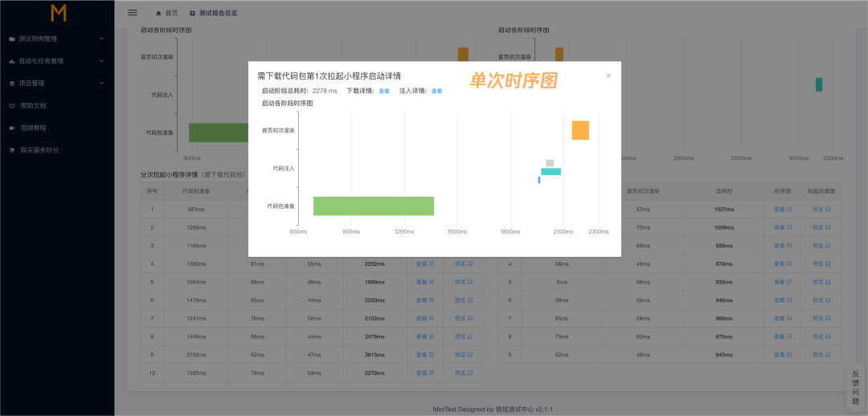Click 查看 in the 2479ms row
Image resolution: width=868 pixels, height=416 pixels.
point(422,336)
